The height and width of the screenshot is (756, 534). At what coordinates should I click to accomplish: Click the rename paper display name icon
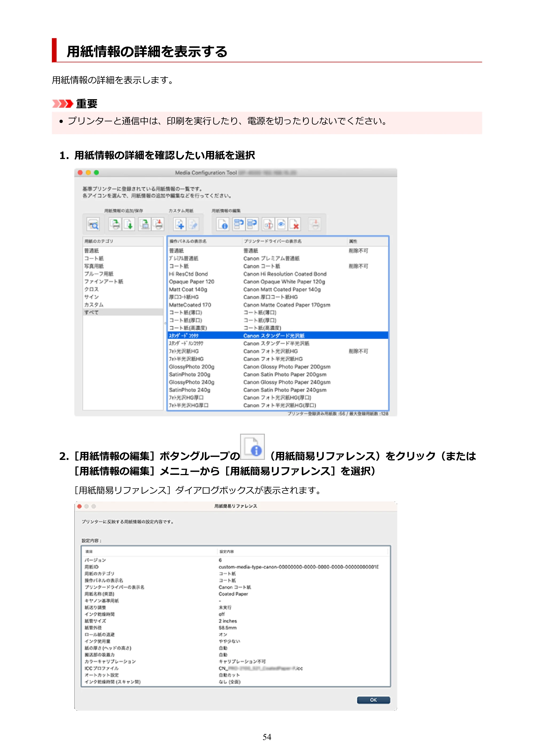point(268,224)
